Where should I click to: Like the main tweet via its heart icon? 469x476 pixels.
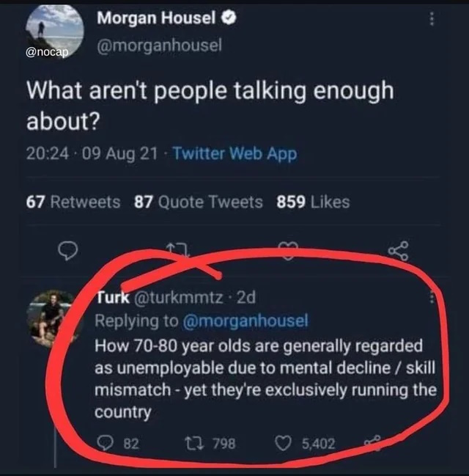click(288, 252)
